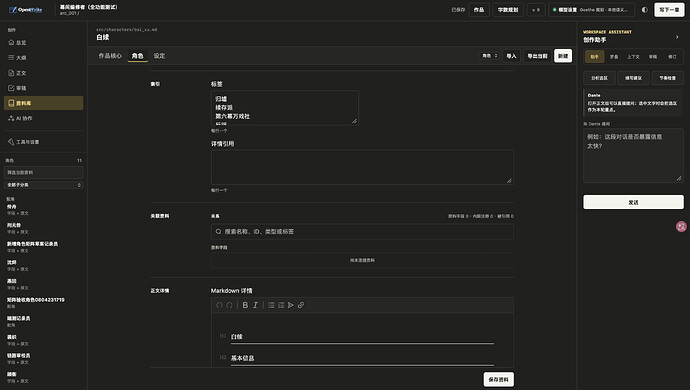Select the 修订 tab in assistant panel

[x=672, y=57]
